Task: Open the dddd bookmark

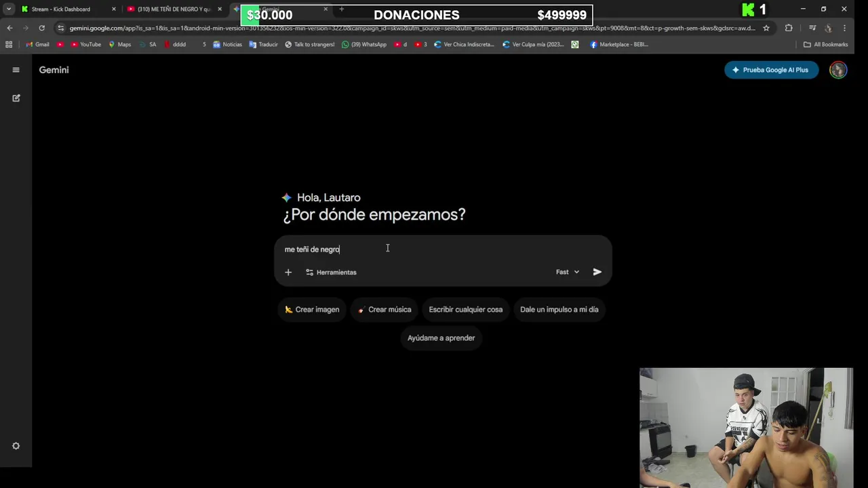Action: 175,44
